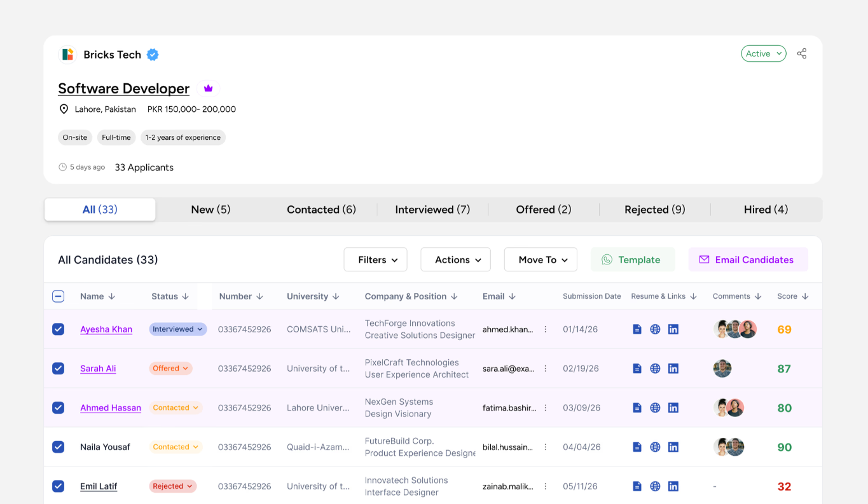Click the crown icon next to Software Developer
Viewport: 868px width, 504px height.
pos(209,88)
